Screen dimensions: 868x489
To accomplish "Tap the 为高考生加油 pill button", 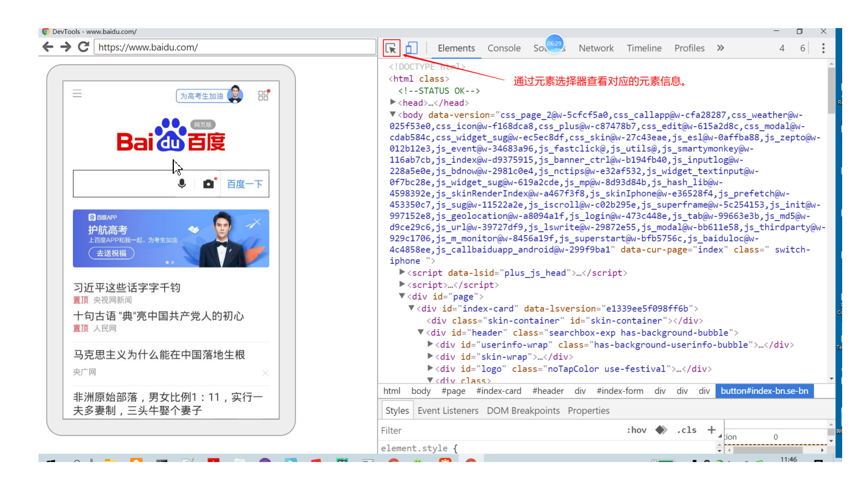I will click(x=209, y=95).
